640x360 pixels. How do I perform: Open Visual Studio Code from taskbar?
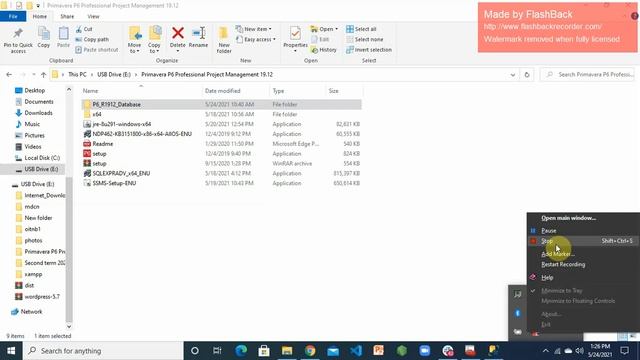tap(356, 351)
